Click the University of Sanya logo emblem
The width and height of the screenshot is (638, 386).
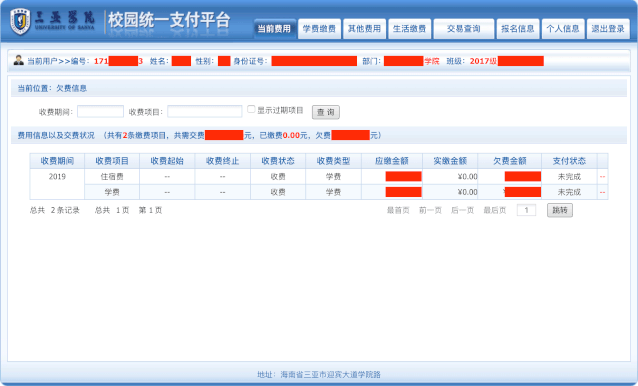(20, 21)
